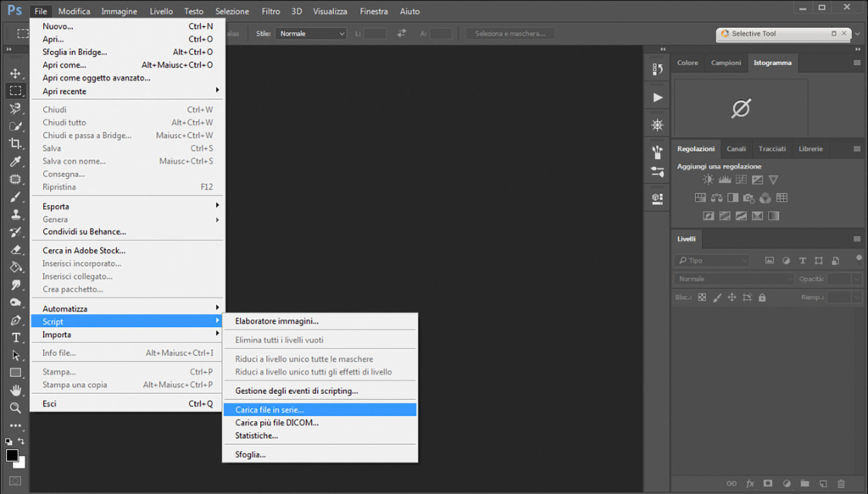Swap foreground and background colors
Viewport: 868px width, 494px height.
point(21,441)
